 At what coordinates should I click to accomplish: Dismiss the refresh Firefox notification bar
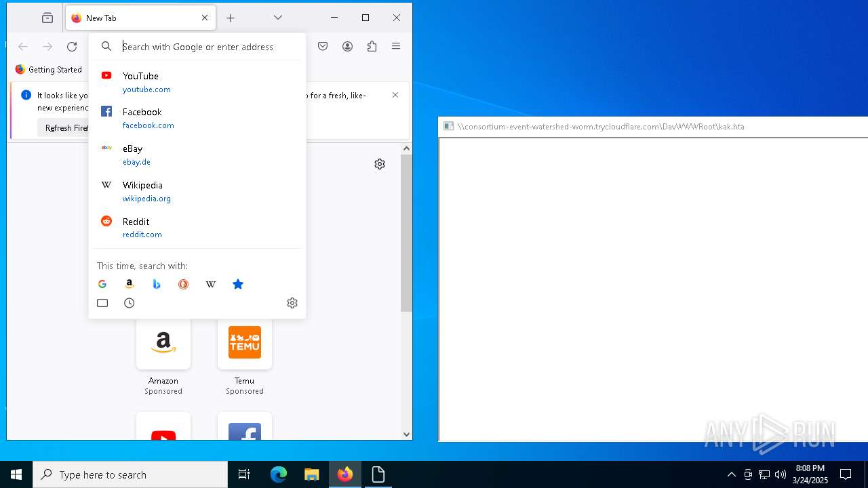click(x=395, y=95)
